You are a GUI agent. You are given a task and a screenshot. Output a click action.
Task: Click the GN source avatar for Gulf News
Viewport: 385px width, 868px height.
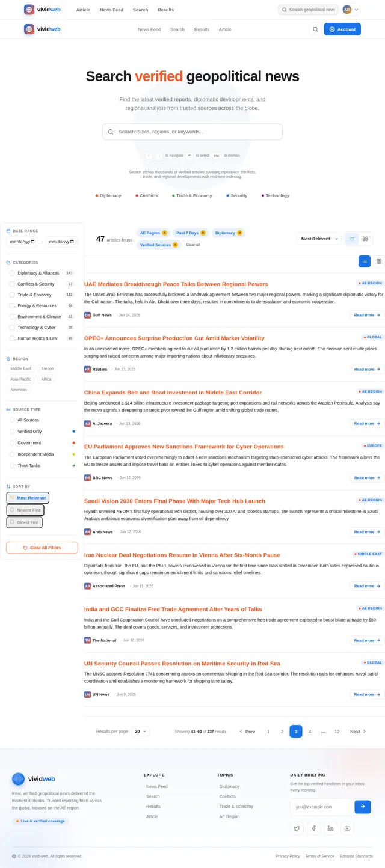point(87,315)
